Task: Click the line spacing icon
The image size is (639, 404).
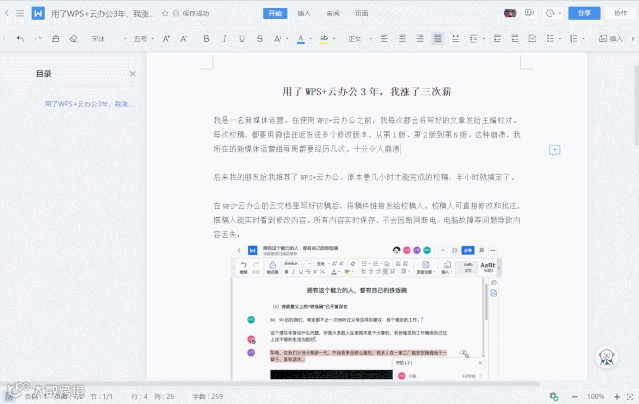Action: [x=474, y=39]
